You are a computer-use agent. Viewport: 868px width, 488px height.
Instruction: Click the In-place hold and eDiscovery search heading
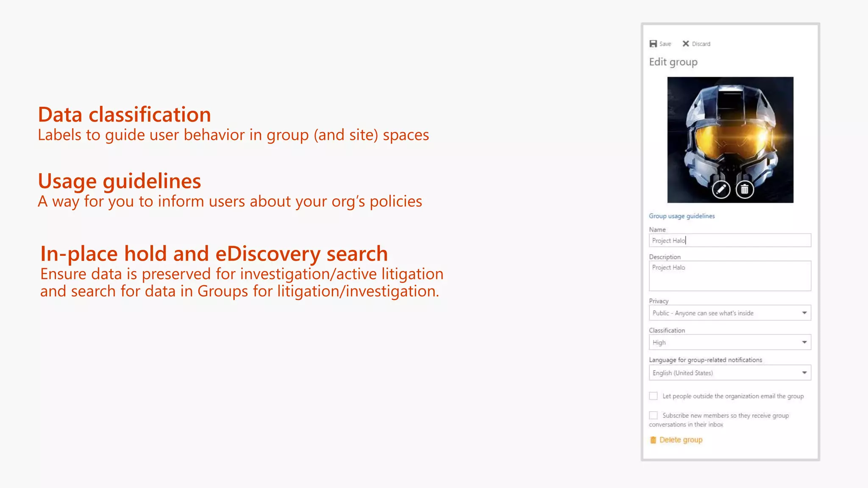(214, 254)
